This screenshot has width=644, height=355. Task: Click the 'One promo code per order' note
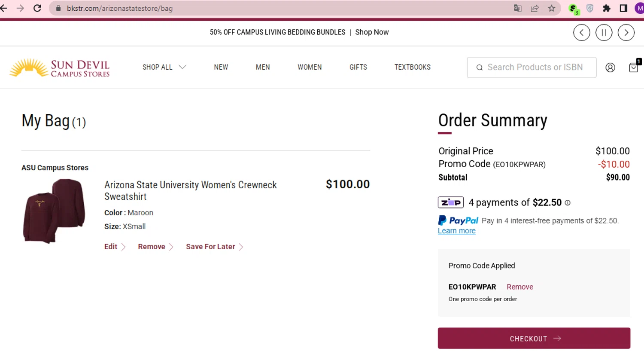483,299
